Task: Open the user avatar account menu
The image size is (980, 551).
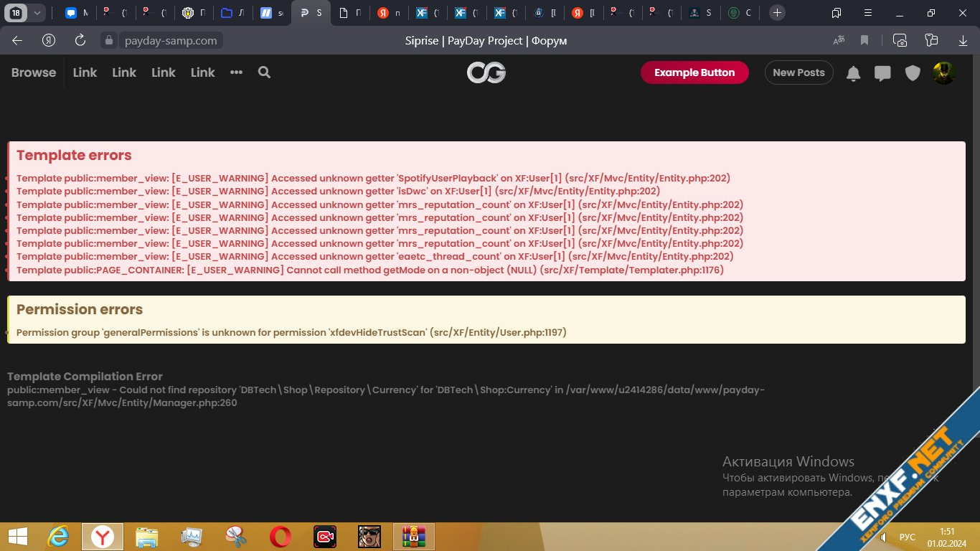Action: pyautogui.click(x=943, y=72)
